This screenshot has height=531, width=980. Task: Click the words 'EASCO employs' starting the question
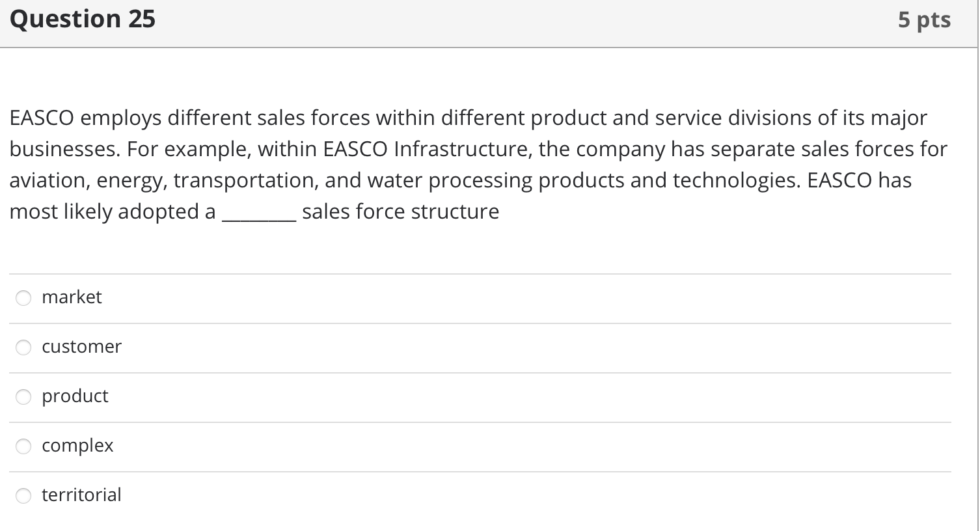click(85, 118)
